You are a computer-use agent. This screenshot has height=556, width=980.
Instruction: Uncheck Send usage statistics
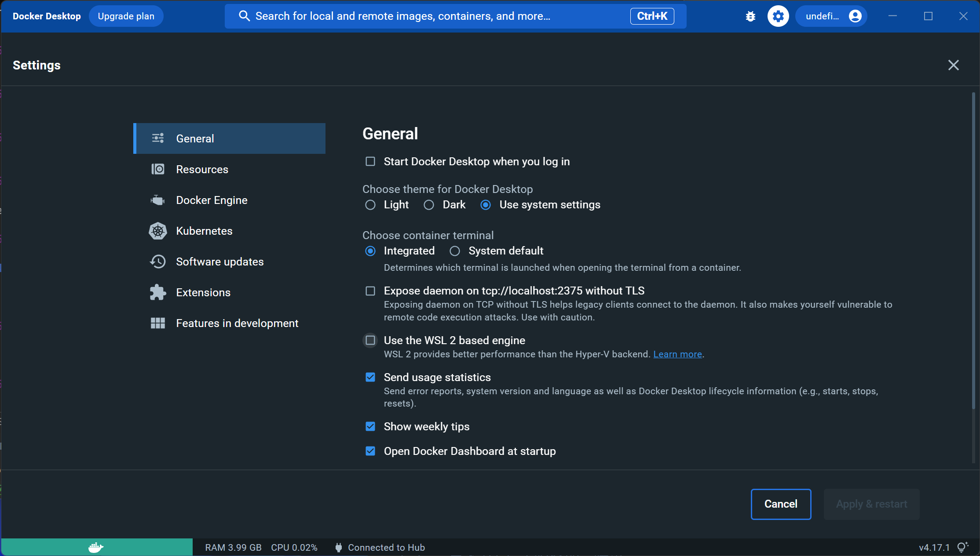(x=370, y=377)
